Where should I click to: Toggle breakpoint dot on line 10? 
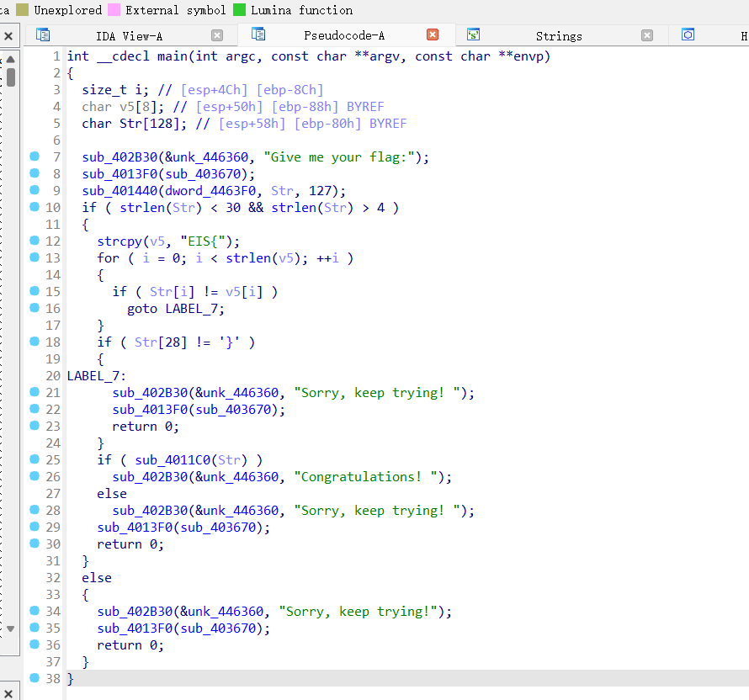click(x=35, y=207)
